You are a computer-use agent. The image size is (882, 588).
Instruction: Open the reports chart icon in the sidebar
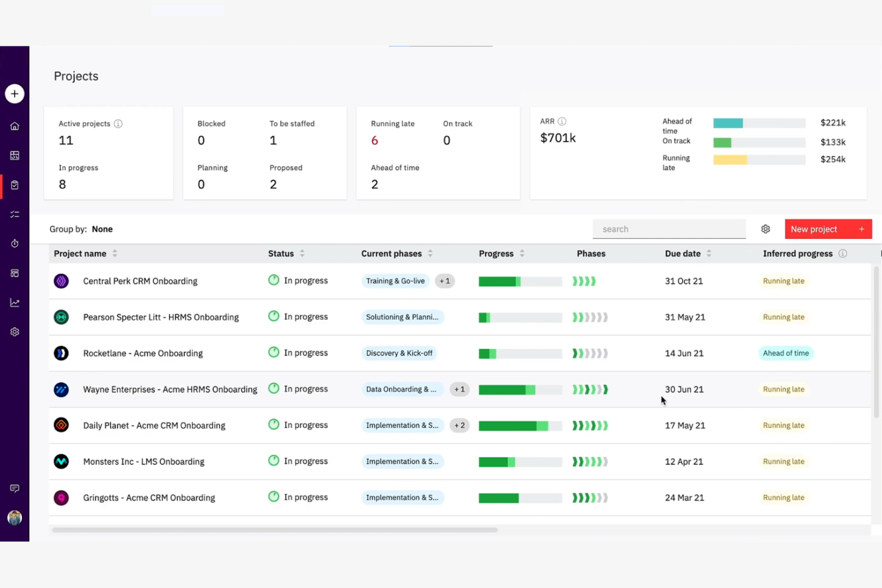[14, 303]
